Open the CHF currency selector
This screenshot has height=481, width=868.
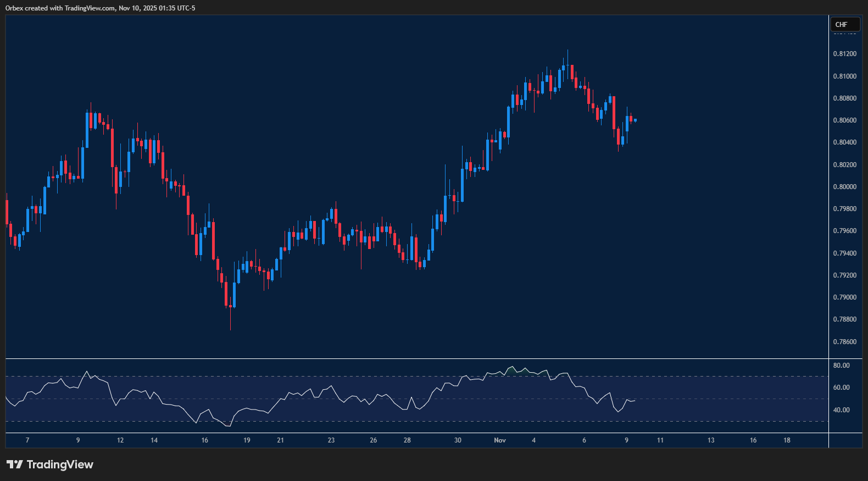point(844,24)
